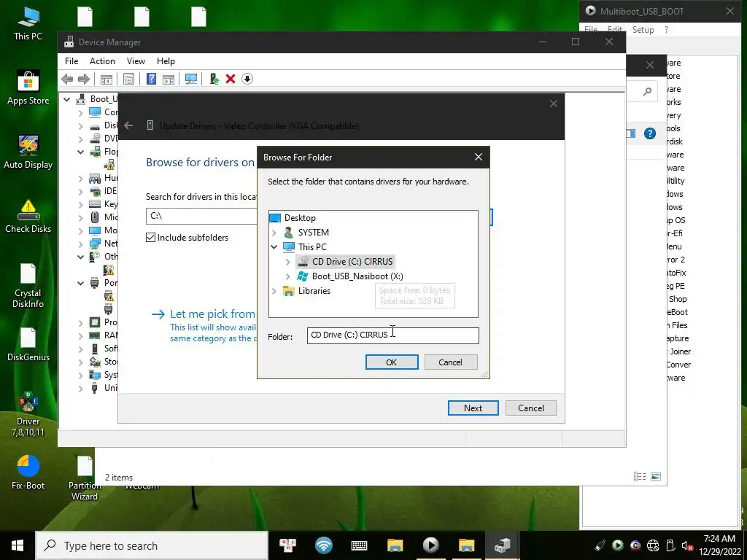This screenshot has height=560, width=747.
Task: Expand the CD Drive (C:) CIRRUS node
Action: coord(287,262)
